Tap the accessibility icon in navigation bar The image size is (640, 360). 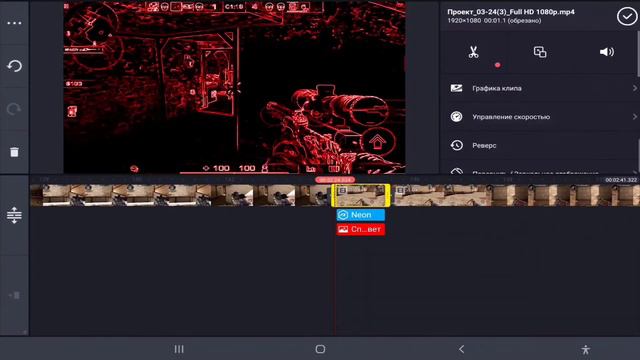tap(586, 349)
